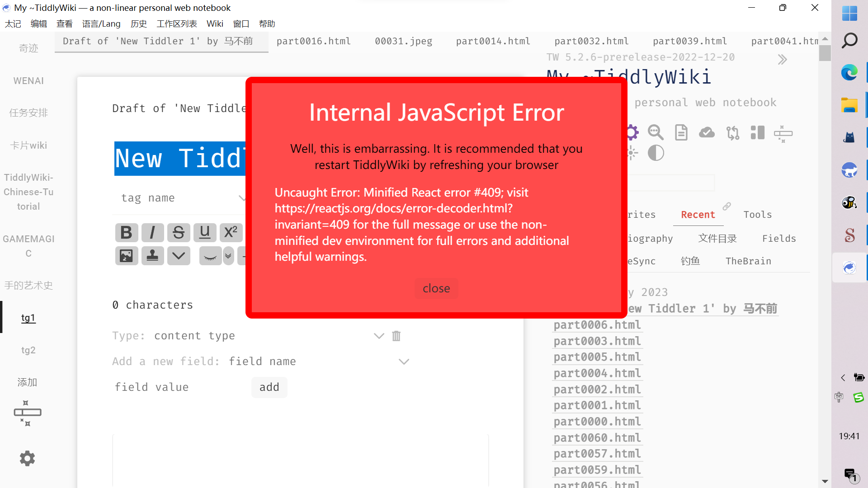Click the sidebar command palette icon
Viewport: 868px width, 488px height.
tap(783, 134)
